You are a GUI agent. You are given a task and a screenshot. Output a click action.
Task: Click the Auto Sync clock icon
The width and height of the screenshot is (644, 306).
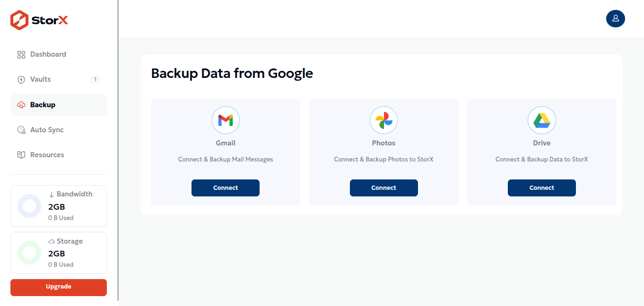(x=21, y=130)
